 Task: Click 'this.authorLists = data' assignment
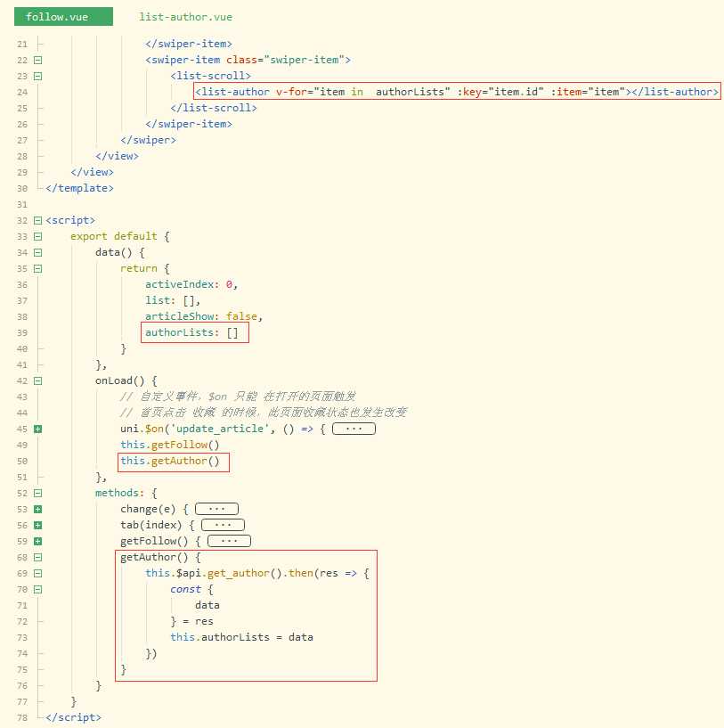(242, 637)
